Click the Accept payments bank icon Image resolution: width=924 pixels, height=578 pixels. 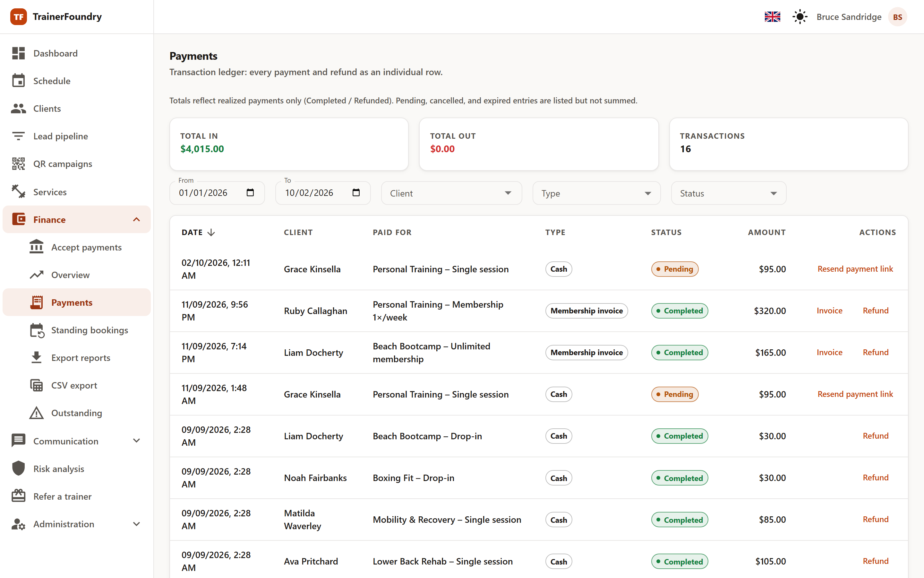(x=37, y=247)
